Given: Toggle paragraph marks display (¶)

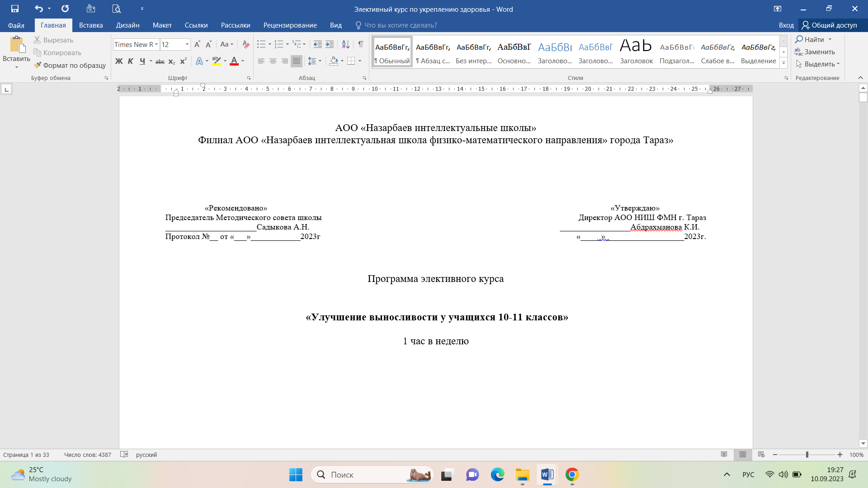Looking at the screenshot, I should click(x=361, y=44).
